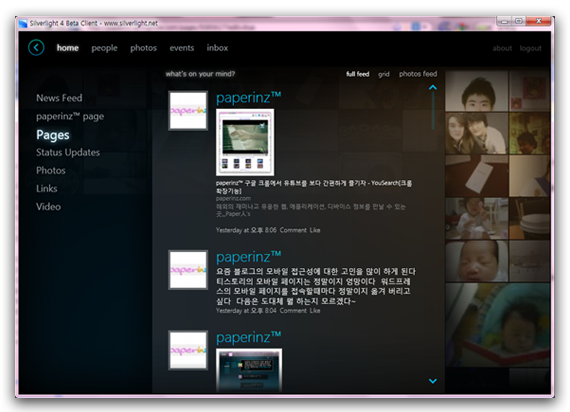Open paperinz™ page in sidebar
Image resolution: width=570 pixels, height=412 pixels.
point(70,116)
